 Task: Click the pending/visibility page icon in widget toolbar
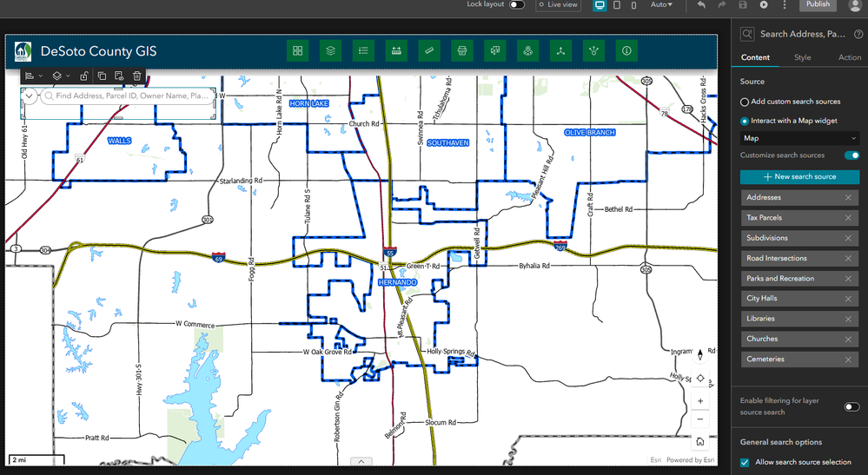coord(119,76)
